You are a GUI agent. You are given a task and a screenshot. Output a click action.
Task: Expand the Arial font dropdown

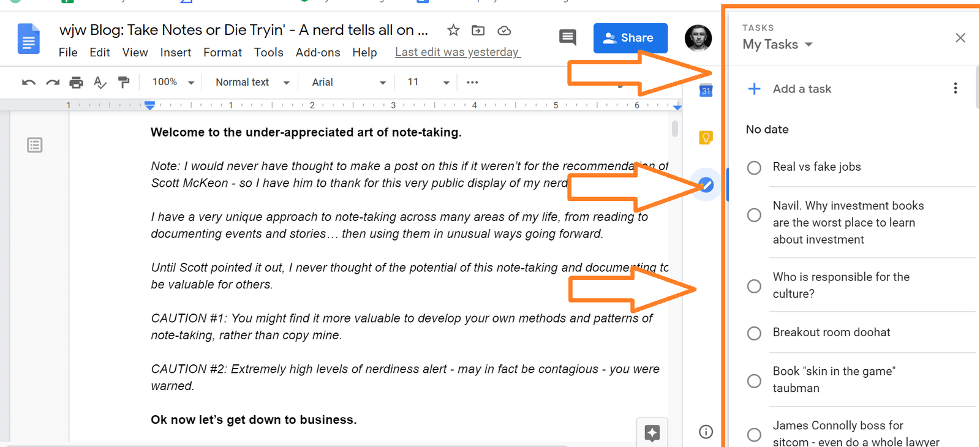point(349,82)
